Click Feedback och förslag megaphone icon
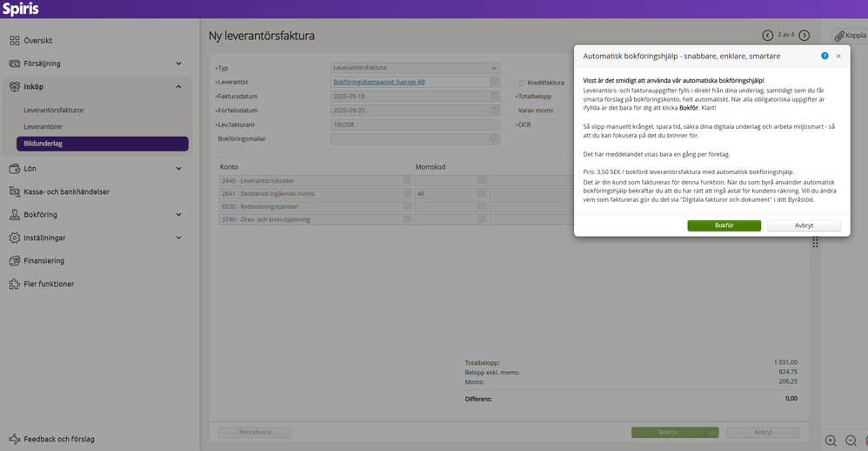868x451 pixels. click(15, 439)
